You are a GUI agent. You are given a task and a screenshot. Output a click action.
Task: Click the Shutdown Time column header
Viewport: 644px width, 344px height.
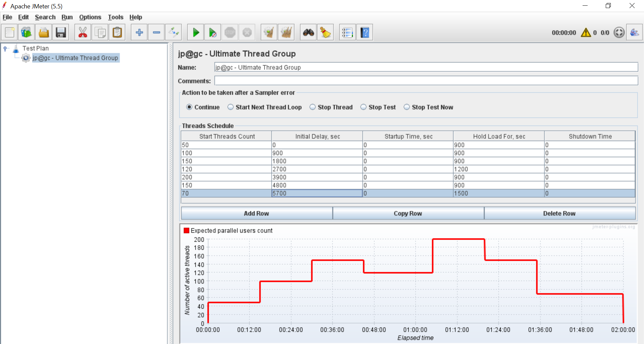[x=590, y=136]
